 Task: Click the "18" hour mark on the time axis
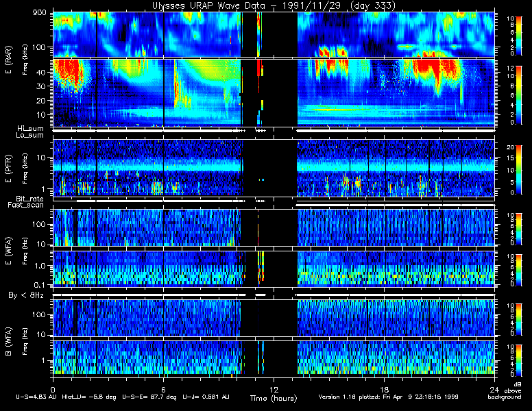point(384,390)
